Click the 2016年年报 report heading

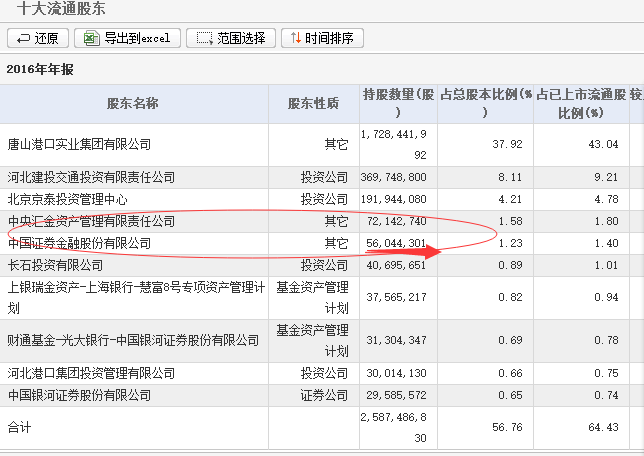pyautogui.click(x=40, y=69)
